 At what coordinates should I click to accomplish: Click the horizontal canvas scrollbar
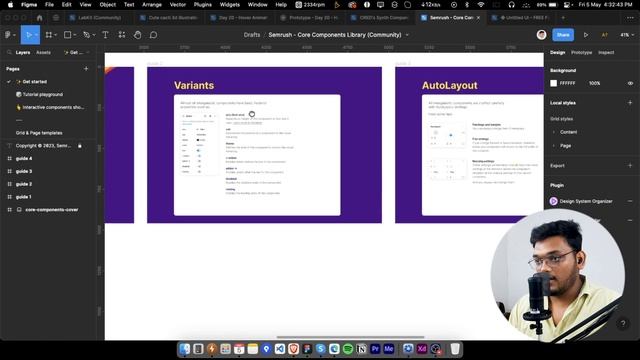[x=350, y=337]
